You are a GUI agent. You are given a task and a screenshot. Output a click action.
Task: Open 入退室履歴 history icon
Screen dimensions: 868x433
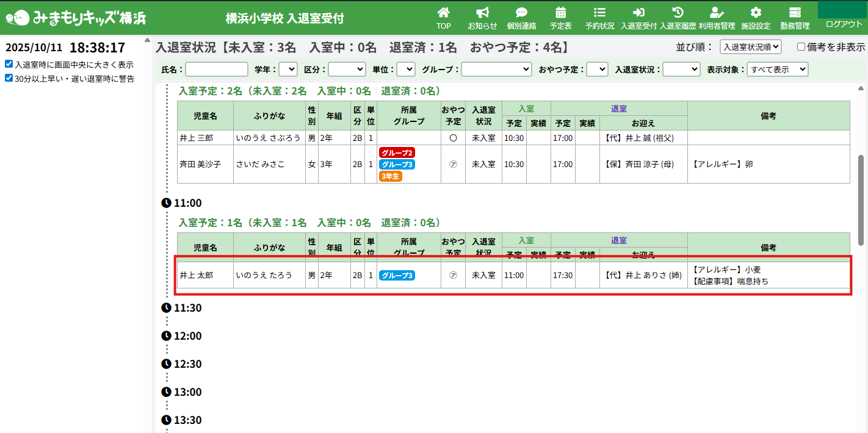tap(678, 13)
